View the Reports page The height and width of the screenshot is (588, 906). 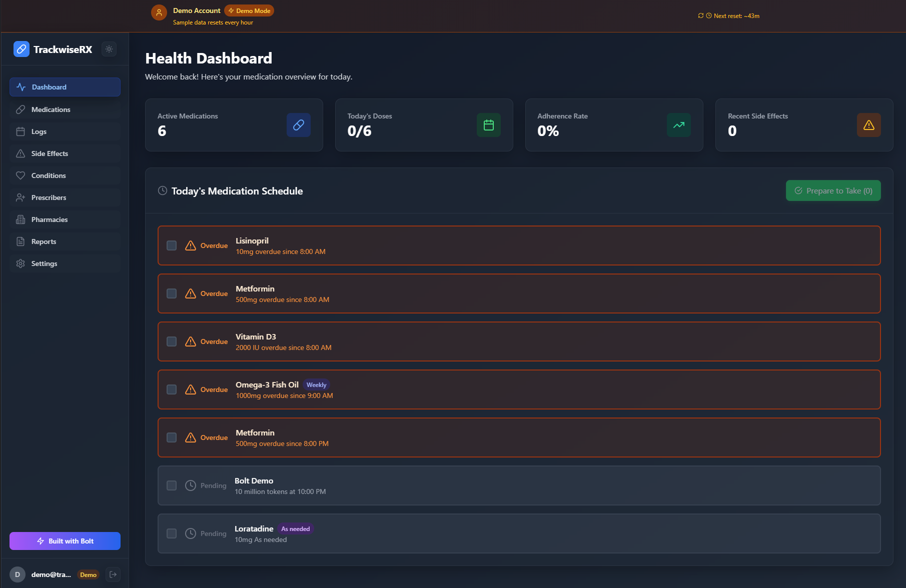[x=65, y=241]
